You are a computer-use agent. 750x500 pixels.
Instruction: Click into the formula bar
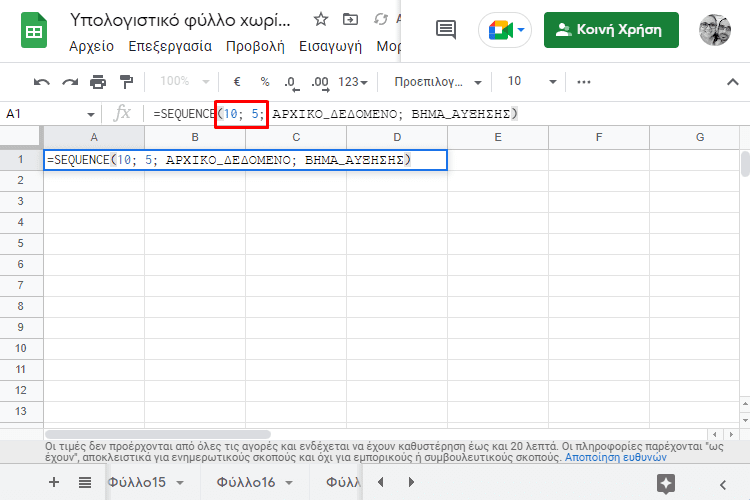tap(445, 114)
